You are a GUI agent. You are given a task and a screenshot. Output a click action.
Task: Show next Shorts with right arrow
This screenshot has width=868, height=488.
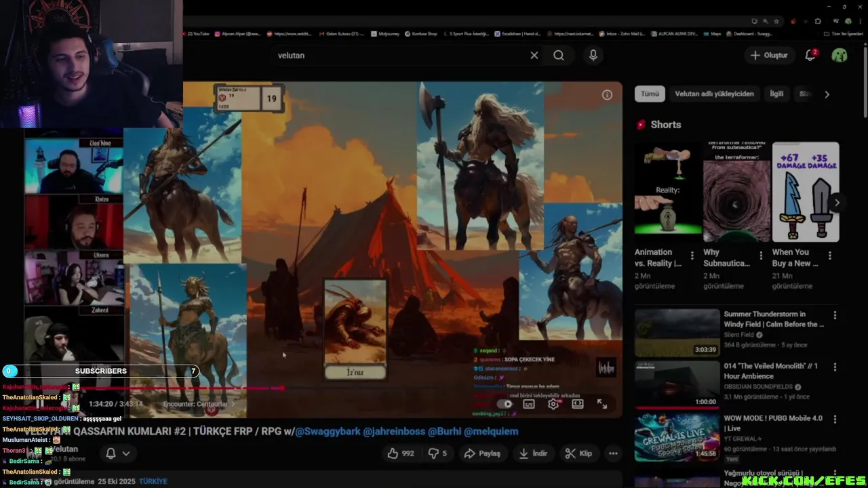pyautogui.click(x=837, y=203)
